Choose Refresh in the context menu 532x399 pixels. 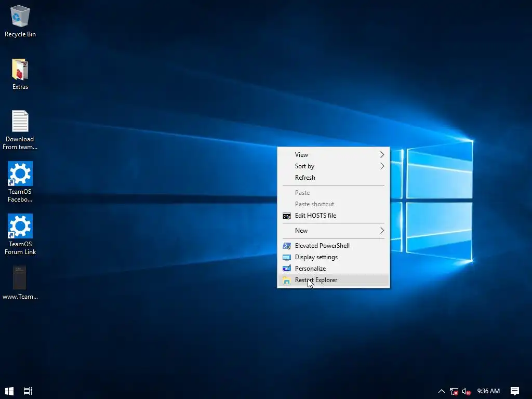pyautogui.click(x=334, y=178)
